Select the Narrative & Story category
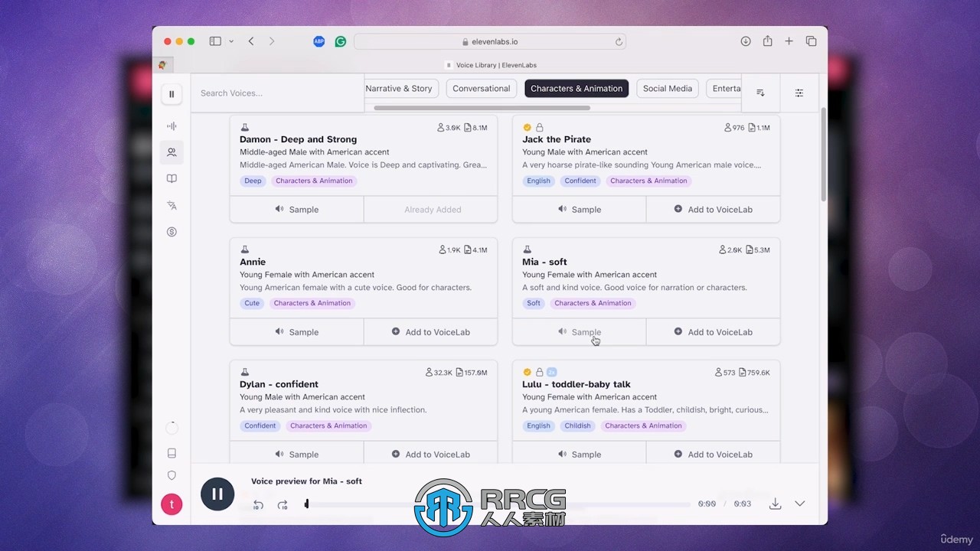 pos(400,89)
